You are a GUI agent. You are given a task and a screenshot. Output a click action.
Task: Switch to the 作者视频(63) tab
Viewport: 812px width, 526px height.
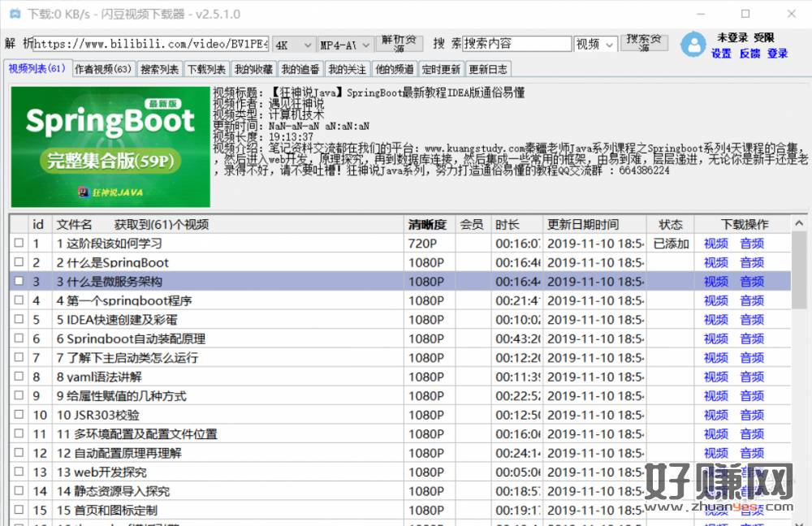click(102, 69)
